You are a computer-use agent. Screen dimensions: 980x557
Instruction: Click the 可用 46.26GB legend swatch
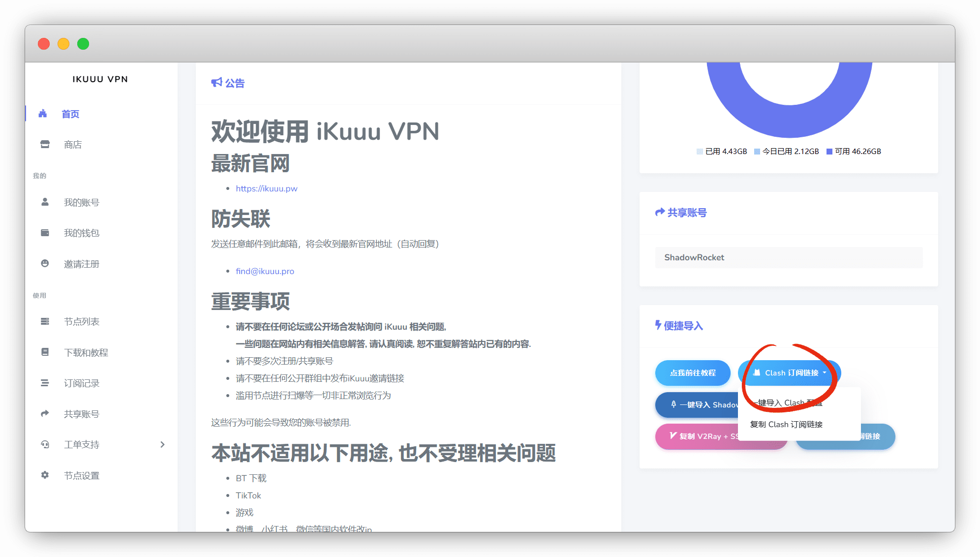(x=829, y=152)
